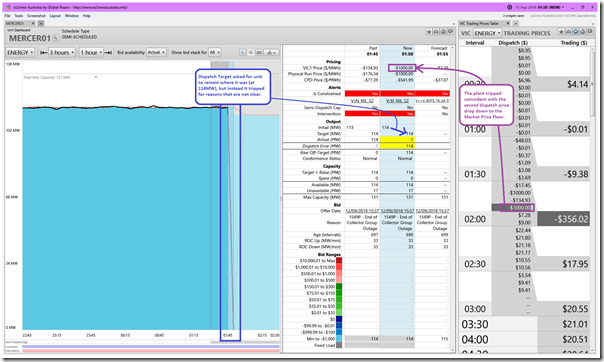
Task: Click the step-back arrow before 3 hours
Action: [x=44, y=52]
